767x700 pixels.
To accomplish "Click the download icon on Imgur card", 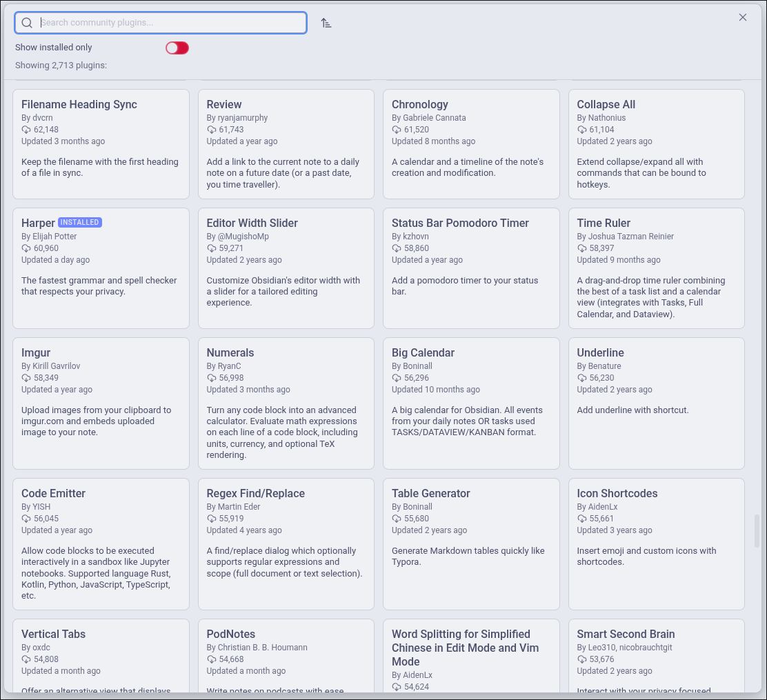I will pos(26,378).
